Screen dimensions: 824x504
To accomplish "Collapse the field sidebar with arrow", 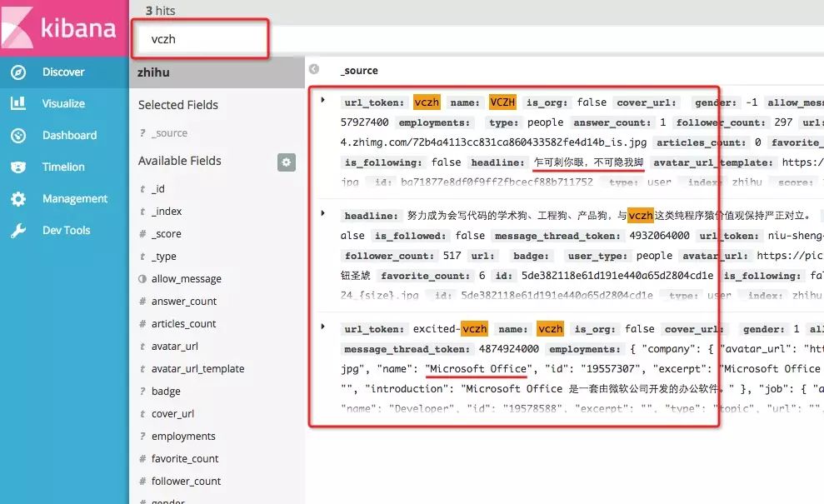I will [x=314, y=69].
